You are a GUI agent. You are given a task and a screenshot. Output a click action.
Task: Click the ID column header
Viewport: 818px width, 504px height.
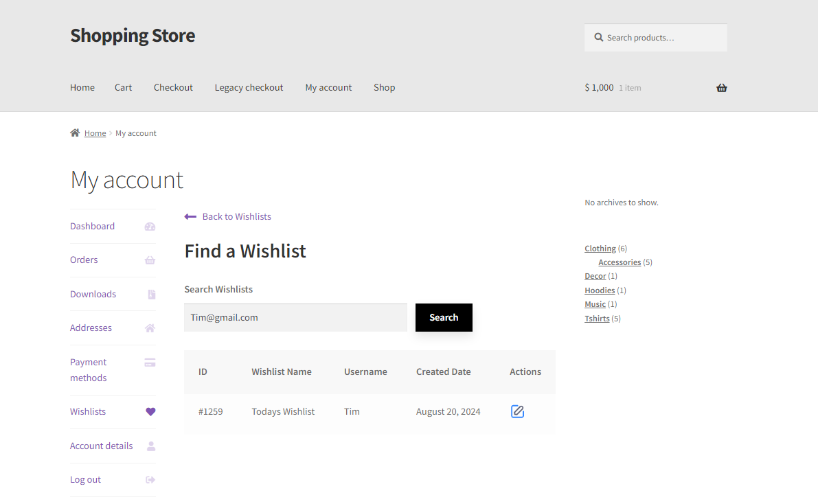pos(203,371)
